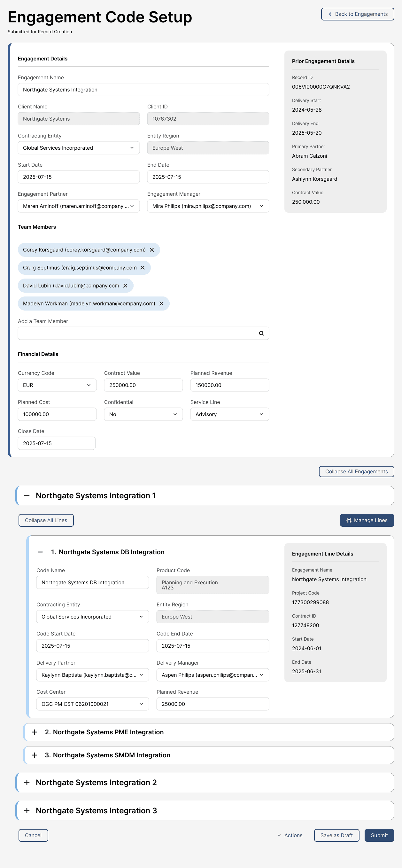The height and width of the screenshot is (868, 402).
Task: Open the Service Line dropdown
Action: 229,414
